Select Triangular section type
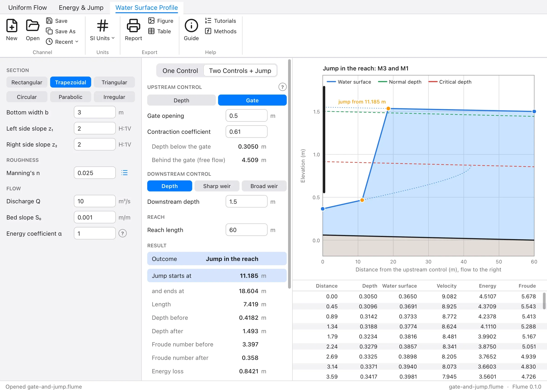 click(114, 82)
